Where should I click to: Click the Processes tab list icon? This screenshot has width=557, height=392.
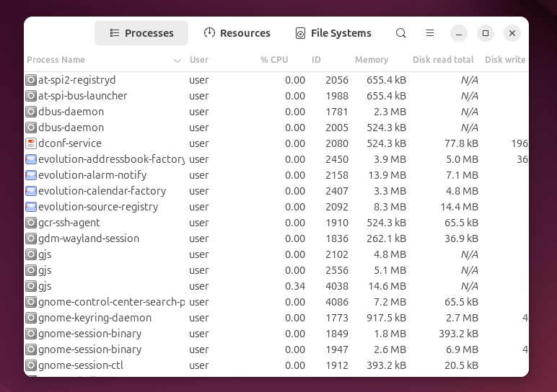[115, 33]
